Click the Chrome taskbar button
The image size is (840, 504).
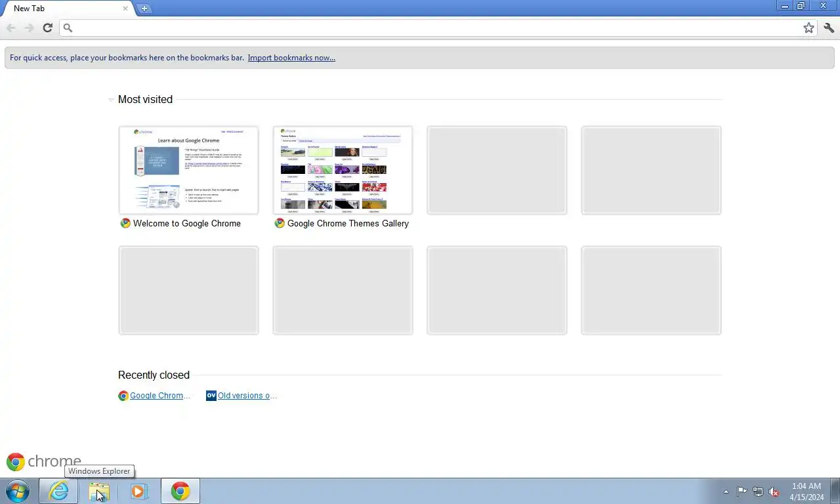[180, 491]
